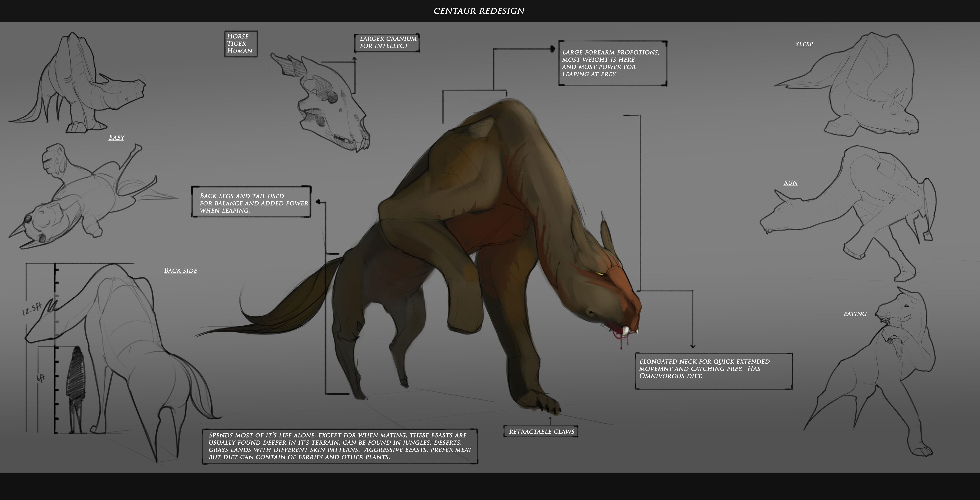Click the Eating pose label
The width and height of the screenshot is (980, 500).
pos(855,314)
